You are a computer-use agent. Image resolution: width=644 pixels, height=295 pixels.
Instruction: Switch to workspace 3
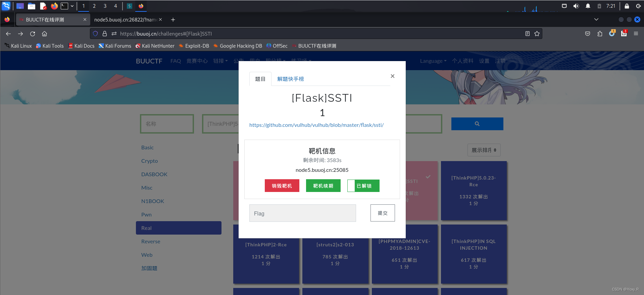tap(105, 6)
